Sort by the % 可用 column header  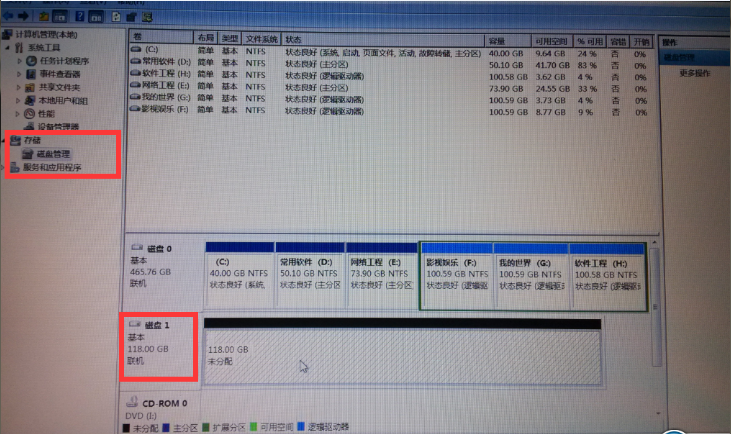click(x=590, y=41)
